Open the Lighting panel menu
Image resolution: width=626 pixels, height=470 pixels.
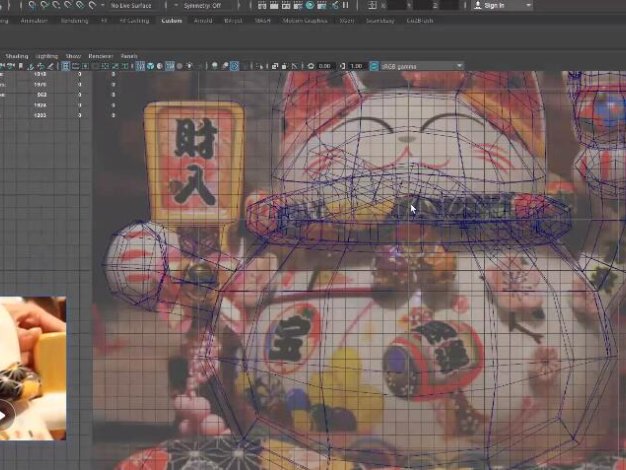[47, 56]
